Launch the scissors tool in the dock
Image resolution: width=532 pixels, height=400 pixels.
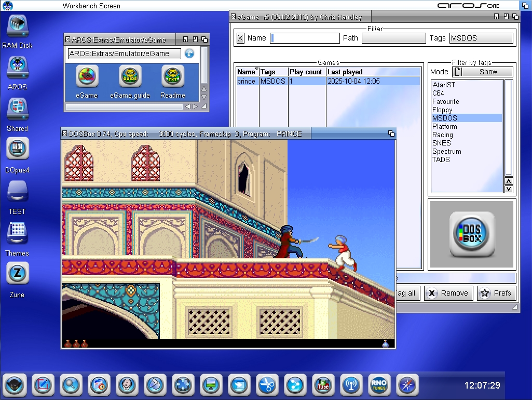click(x=267, y=385)
